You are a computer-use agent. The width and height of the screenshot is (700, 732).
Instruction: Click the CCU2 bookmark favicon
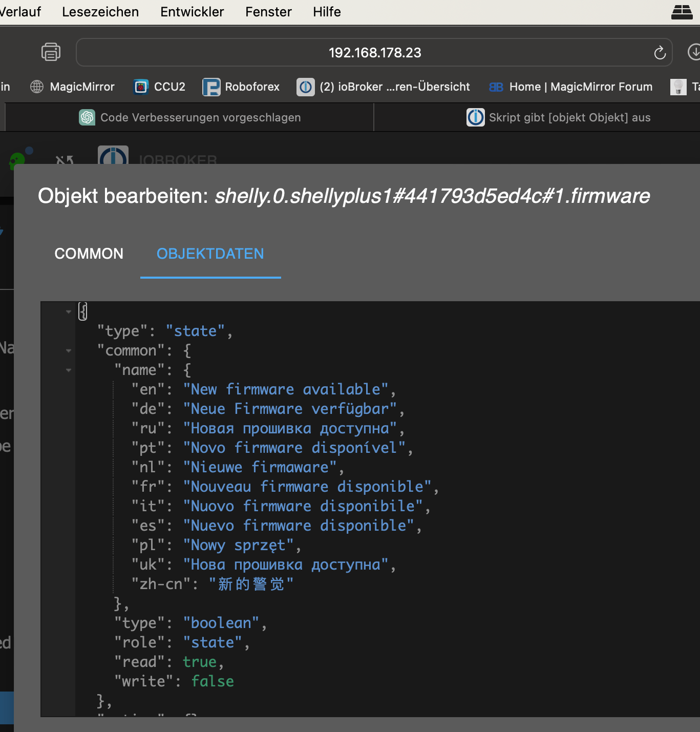point(140,87)
